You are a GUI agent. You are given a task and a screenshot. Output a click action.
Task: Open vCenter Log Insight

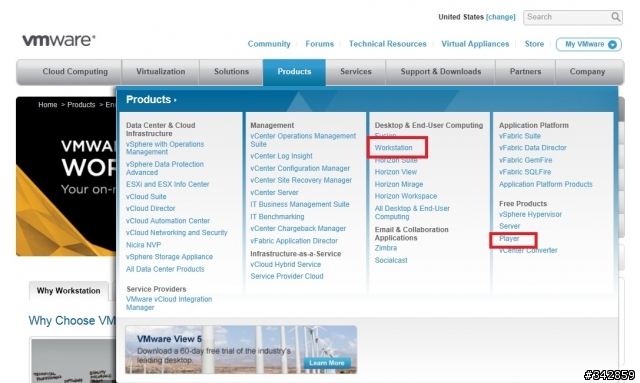[x=281, y=156]
